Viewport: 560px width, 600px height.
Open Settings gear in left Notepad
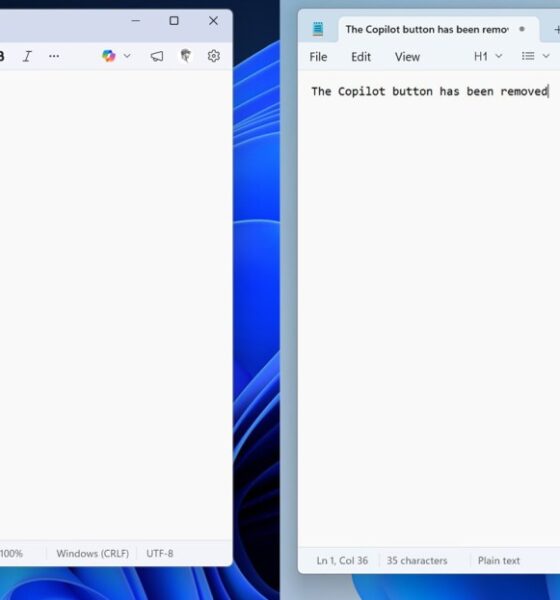point(214,56)
